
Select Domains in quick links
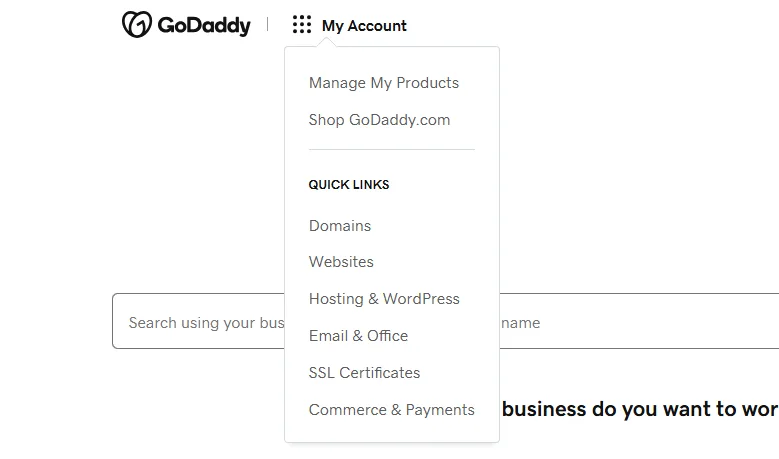coord(340,226)
